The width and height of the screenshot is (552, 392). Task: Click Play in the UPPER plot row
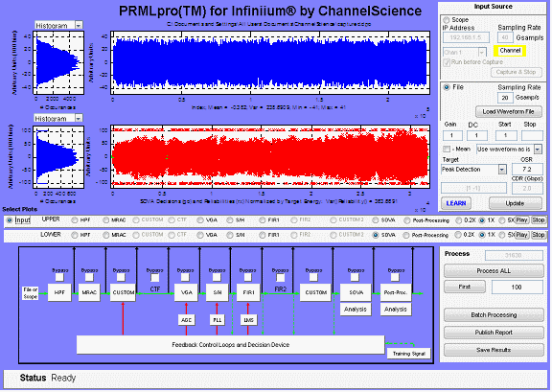521,220
